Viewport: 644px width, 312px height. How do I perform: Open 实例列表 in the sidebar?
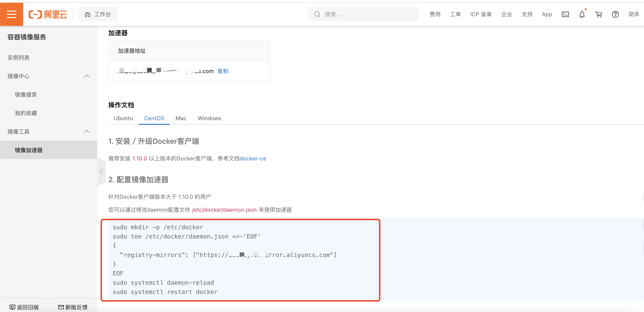coord(19,58)
